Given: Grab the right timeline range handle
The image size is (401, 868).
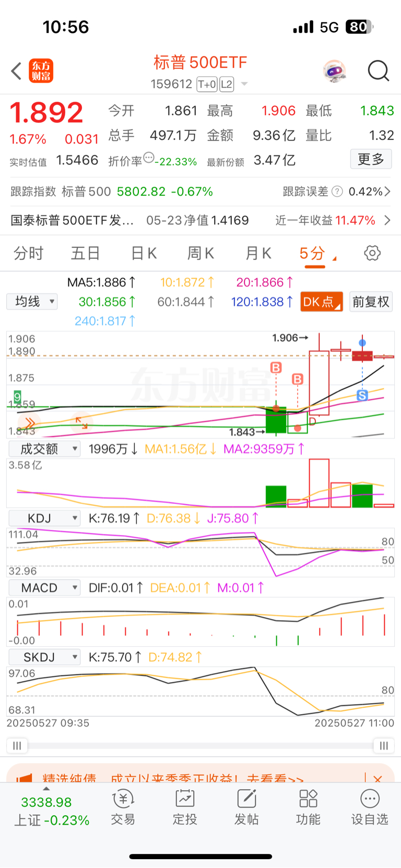Looking at the screenshot, I should tap(384, 746).
